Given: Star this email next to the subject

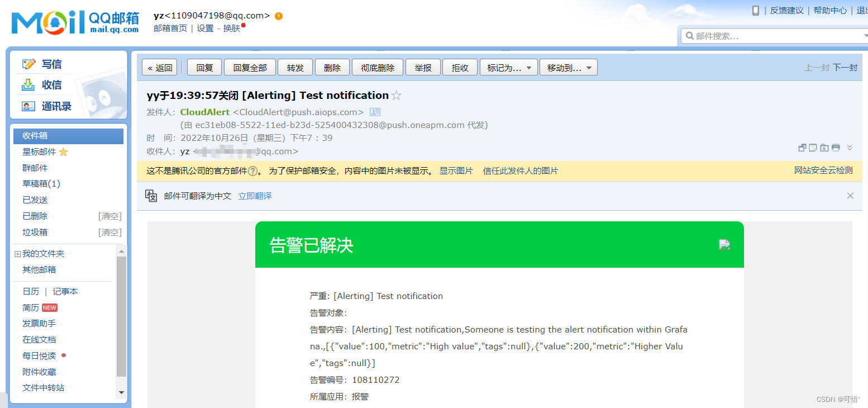Looking at the screenshot, I should click(396, 96).
